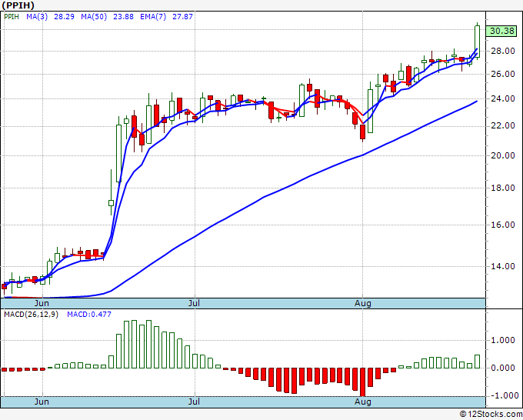Click the longest red MACD bar at Aug

pyautogui.click(x=362, y=382)
